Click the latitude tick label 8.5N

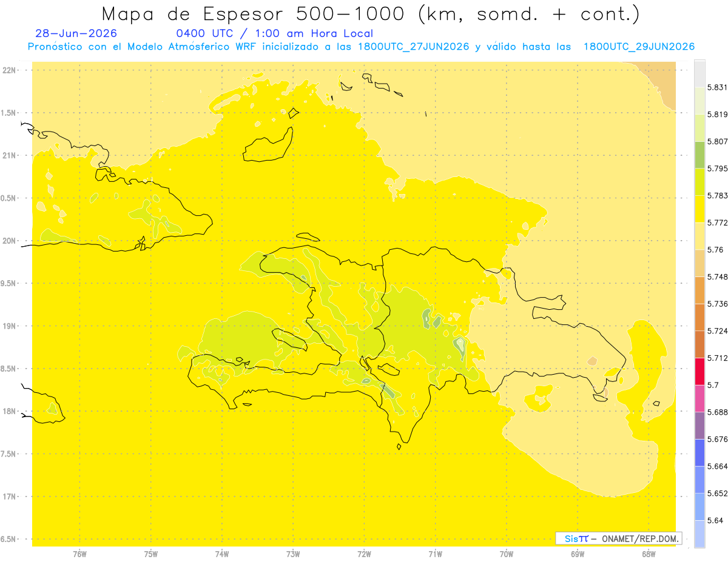[x=9, y=369]
